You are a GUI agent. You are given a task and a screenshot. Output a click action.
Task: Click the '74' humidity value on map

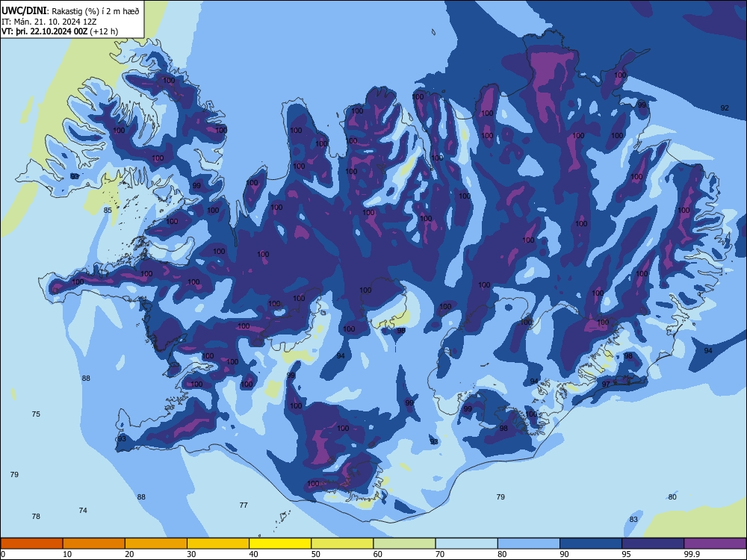83,511
